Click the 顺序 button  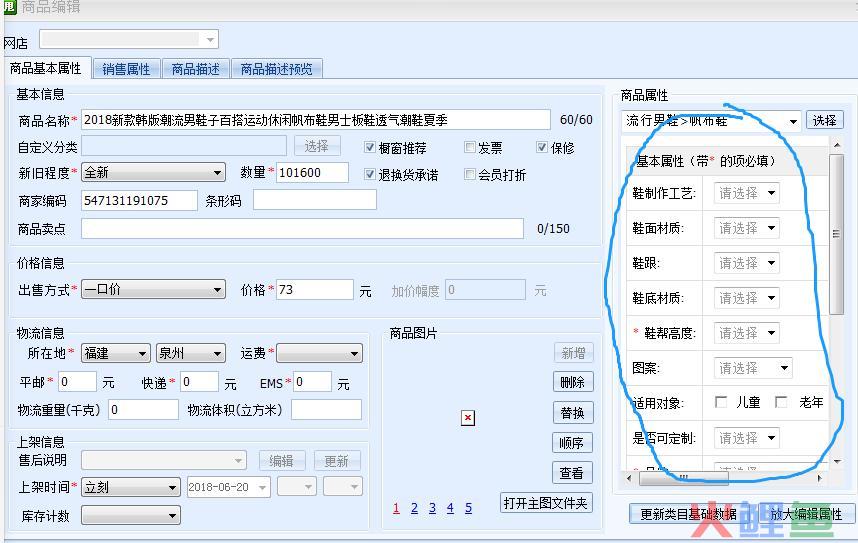click(x=572, y=443)
